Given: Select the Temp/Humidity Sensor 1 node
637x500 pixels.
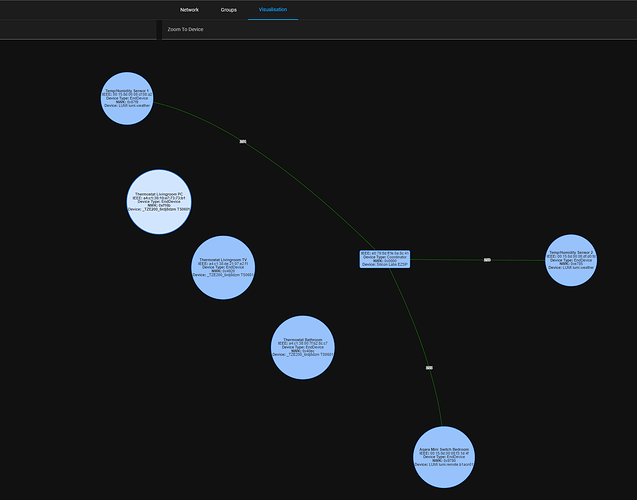Looking at the screenshot, I should click(133, 98).
